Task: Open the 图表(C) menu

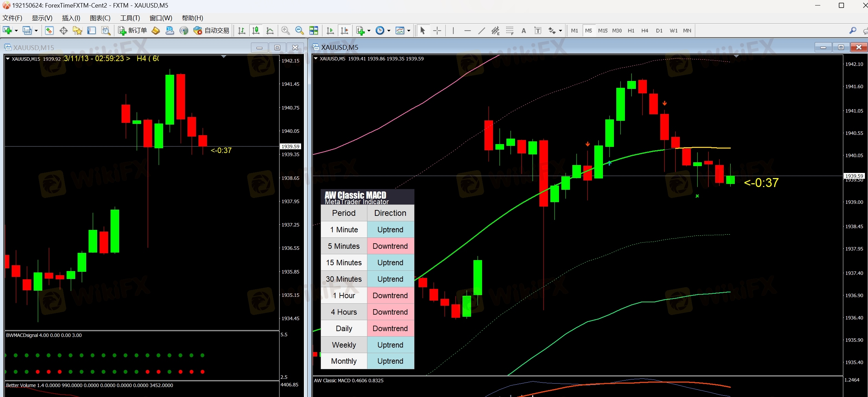Action: pos(100,18)
